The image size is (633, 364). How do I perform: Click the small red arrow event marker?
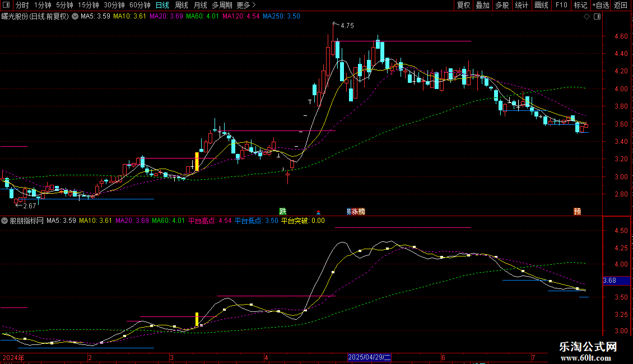pyautogui.click(x=319, y=212)
